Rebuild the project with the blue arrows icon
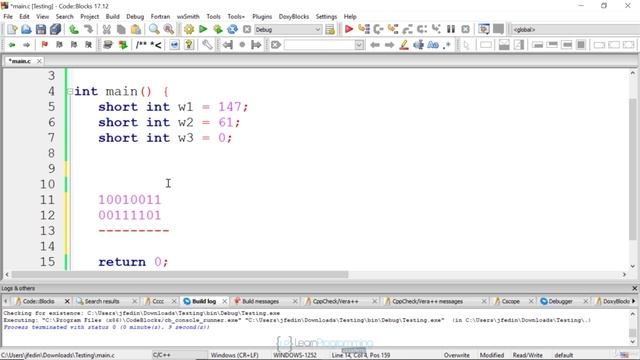 click(232, 29)
